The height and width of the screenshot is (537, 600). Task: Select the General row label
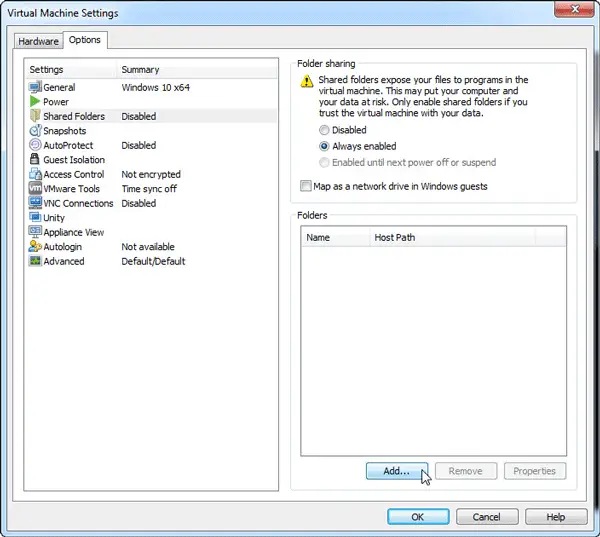coord(59,87)
